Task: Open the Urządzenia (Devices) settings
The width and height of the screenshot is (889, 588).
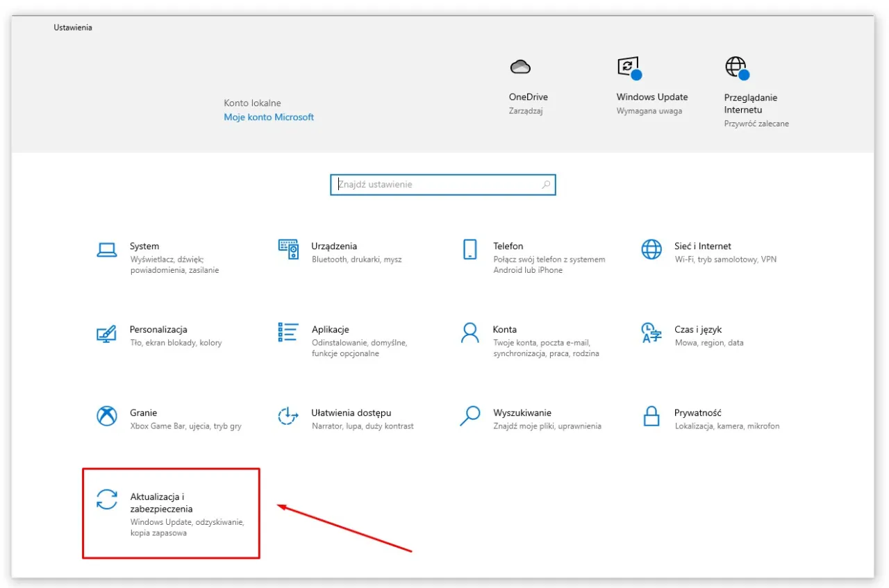Action: pyautogui.click(x=333, y=246)
